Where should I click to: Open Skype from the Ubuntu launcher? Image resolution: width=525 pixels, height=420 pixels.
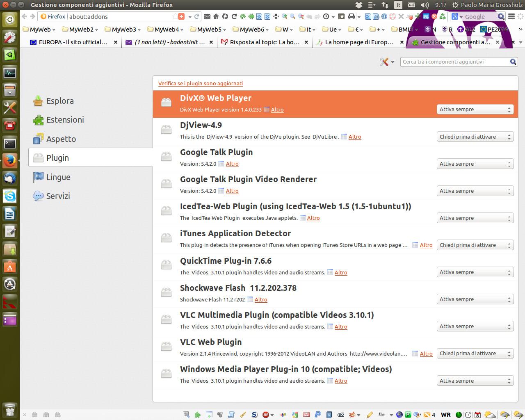10,196
